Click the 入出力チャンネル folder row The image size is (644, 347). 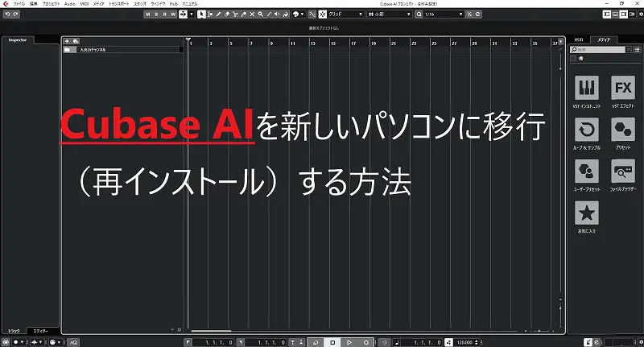[x=123, y=49]
